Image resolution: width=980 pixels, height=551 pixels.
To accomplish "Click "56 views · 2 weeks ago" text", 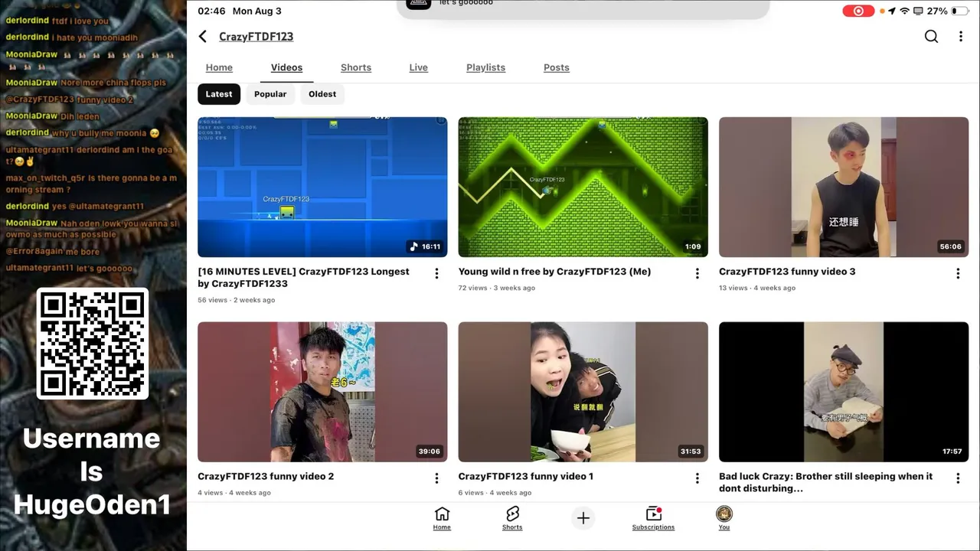I will [236, 300].
